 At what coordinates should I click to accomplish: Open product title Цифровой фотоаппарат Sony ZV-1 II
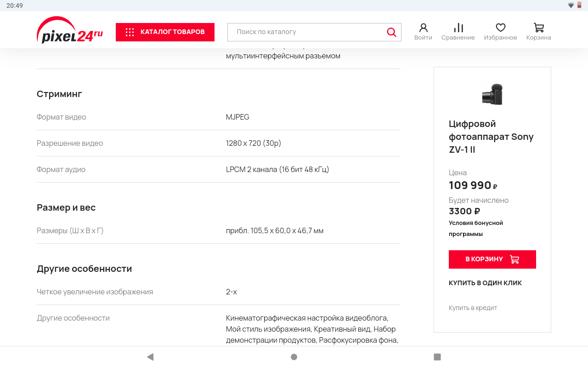491,137
